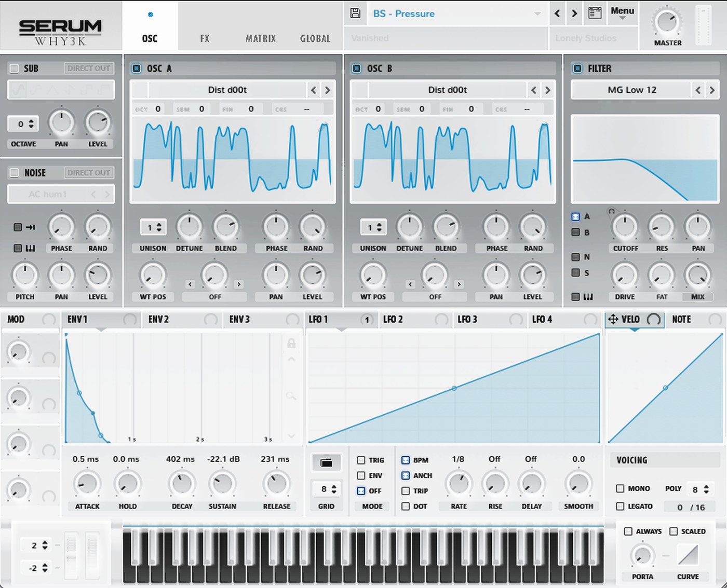Enable LEGATO checkbox
This screenshot has width=727, height=588.
[x=620, y=506]
